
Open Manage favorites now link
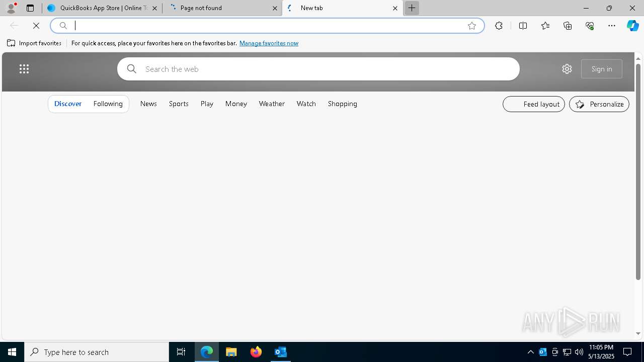coord(269,43)
